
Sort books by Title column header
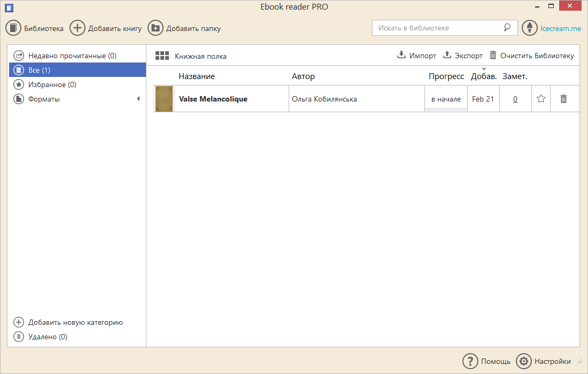[x=197, y=76]
